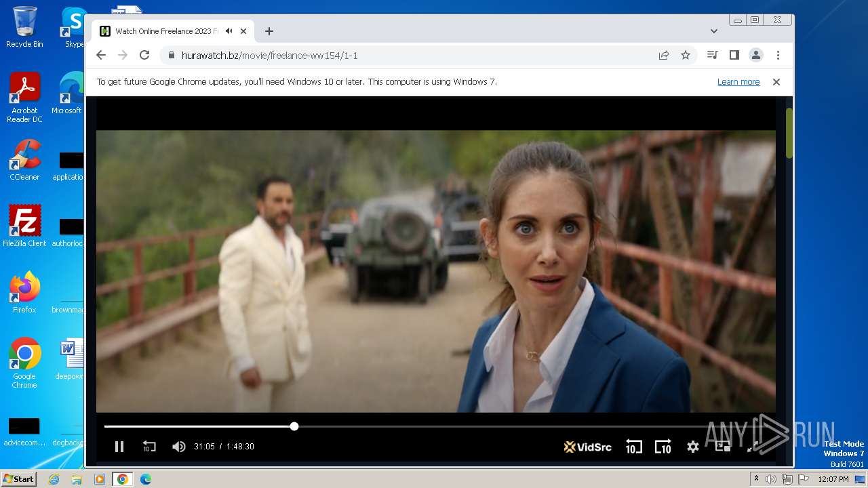The height and width of the screenshot is (488, 868).
Task: Show hidden system tray icons
Action: (757, 479)
